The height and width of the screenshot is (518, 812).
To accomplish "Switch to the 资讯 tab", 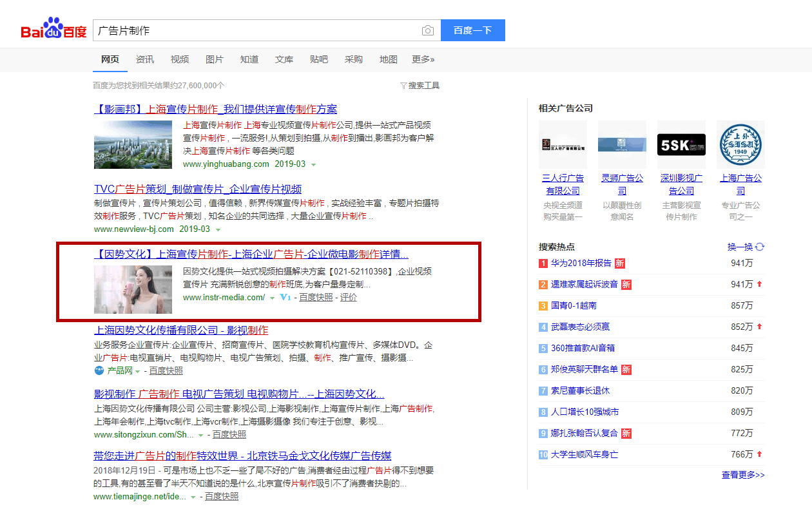I will (x=145, y=59).
